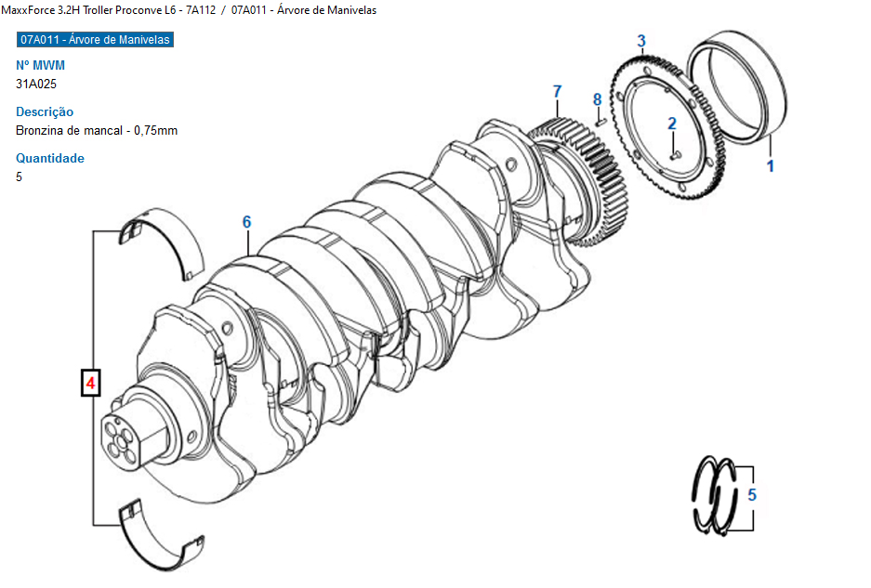Select the MWM part number 31A025
Screen dimensions: 871x588
37,84
